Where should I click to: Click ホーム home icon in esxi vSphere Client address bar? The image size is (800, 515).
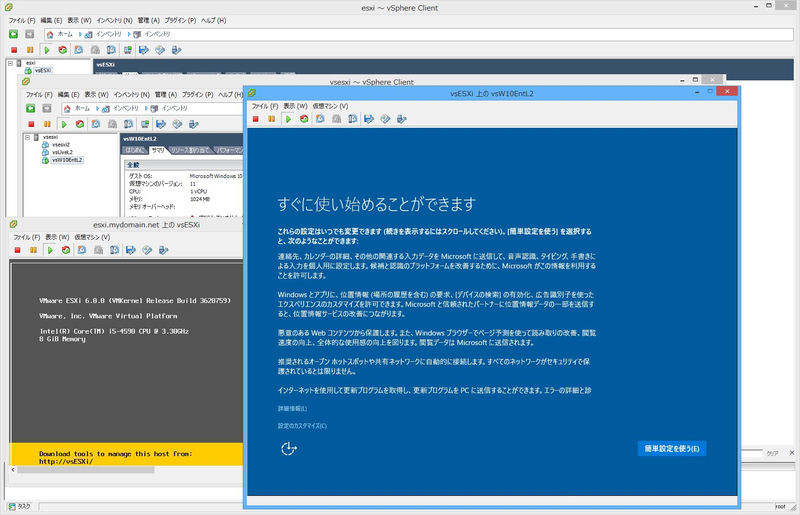pyautogui.click(x=50, y=34)
